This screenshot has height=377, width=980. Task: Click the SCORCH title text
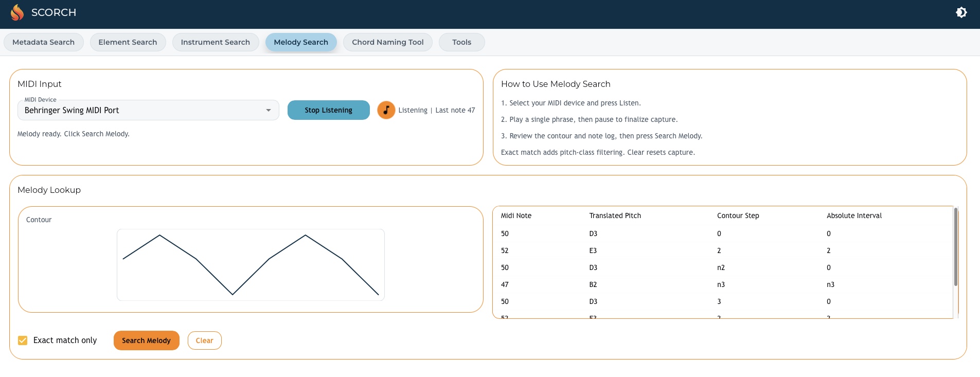pos(54,12)
